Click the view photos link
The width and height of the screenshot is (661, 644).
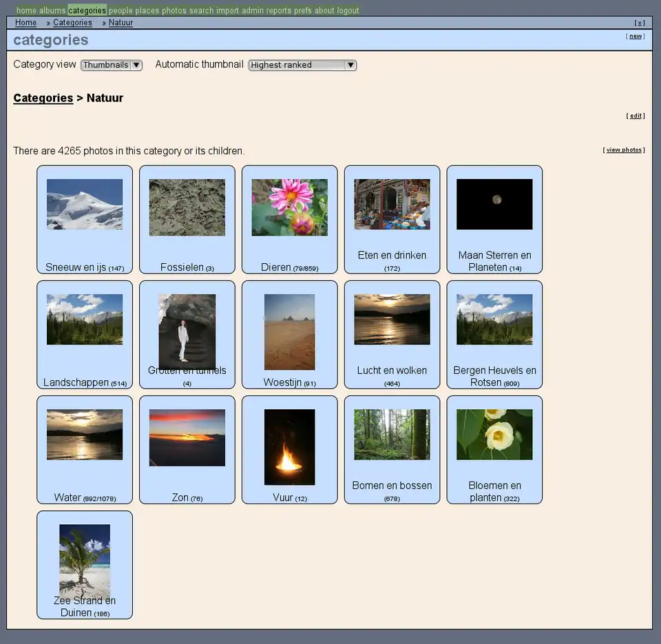point(622,149)
